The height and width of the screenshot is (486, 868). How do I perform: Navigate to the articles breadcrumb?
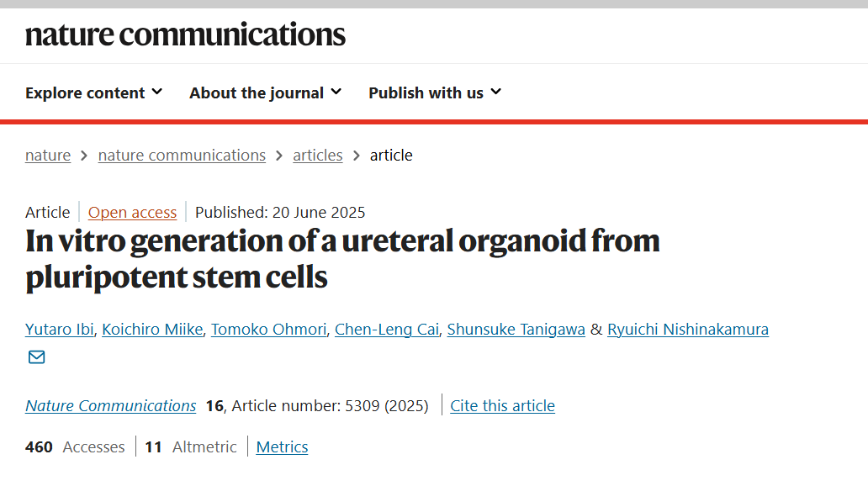click(x=318, y=155)
